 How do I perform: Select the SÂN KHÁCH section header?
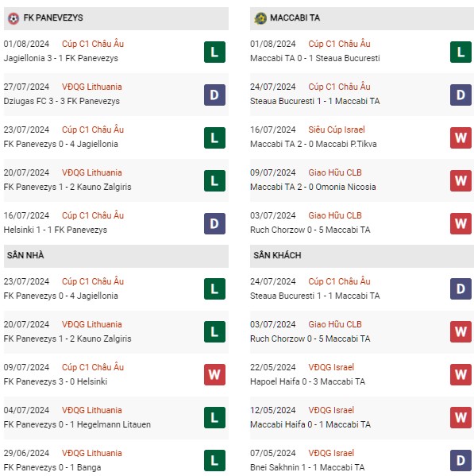[x=362, y=256]
